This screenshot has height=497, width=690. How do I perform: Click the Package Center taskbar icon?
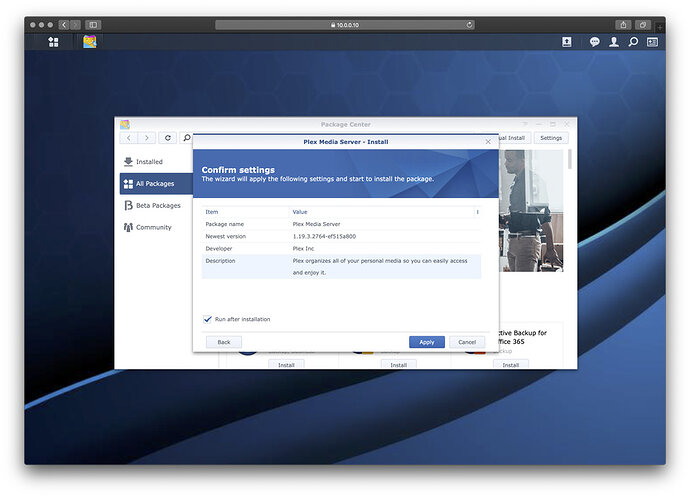tap(90, 42)
